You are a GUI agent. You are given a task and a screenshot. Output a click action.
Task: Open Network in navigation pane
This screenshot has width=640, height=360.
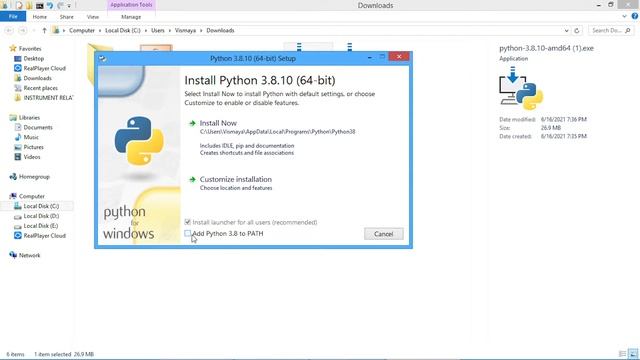point(29,255)
